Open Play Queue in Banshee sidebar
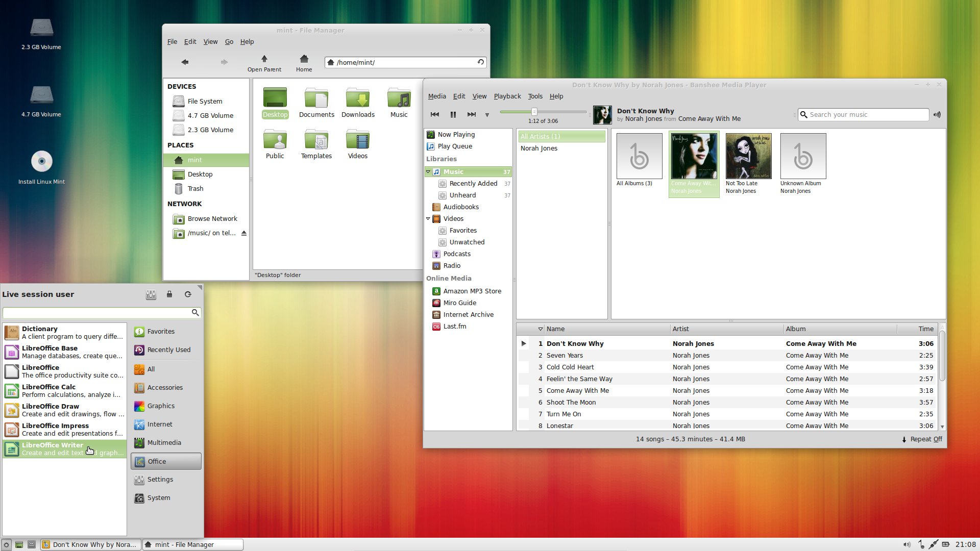 click(455, 146)
